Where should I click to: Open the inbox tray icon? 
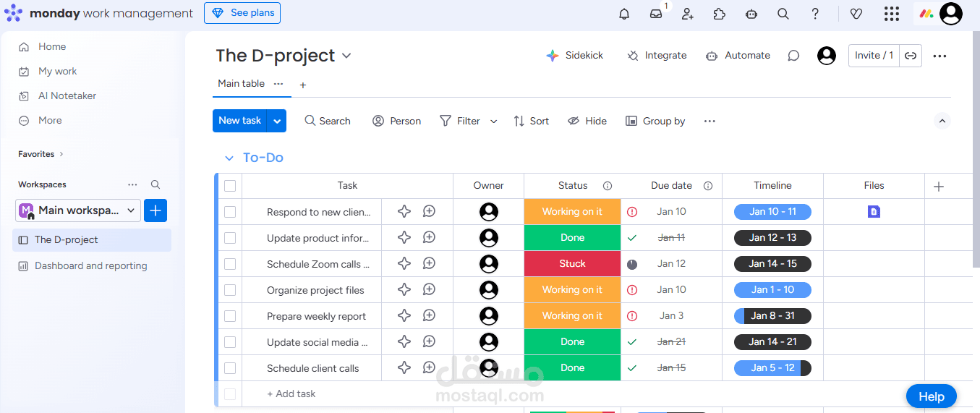click(x=656, y=14)
